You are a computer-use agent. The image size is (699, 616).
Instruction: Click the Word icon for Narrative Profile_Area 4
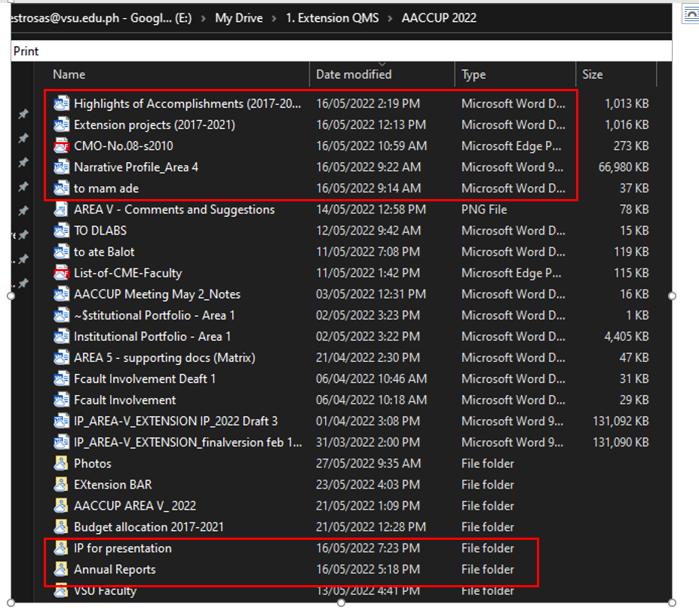point(61,167)
